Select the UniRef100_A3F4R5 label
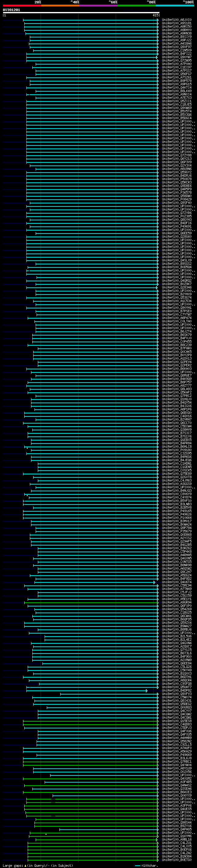Screen dimensions: 197x868 [x=177, y=782]
